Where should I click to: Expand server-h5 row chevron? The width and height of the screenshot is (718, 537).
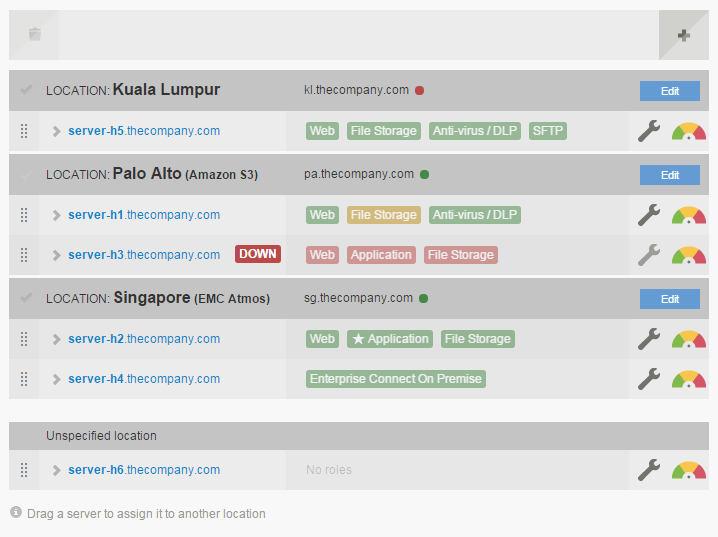(57, 131)
